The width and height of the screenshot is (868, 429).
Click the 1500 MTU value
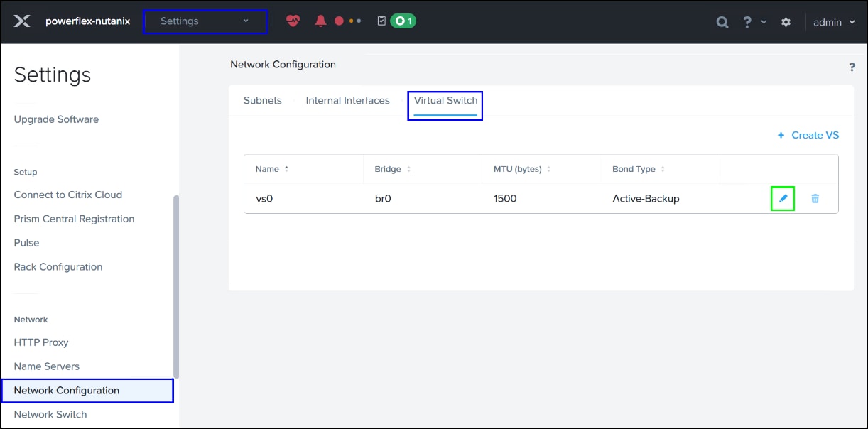pyautogui.click(x=505, y=198)
